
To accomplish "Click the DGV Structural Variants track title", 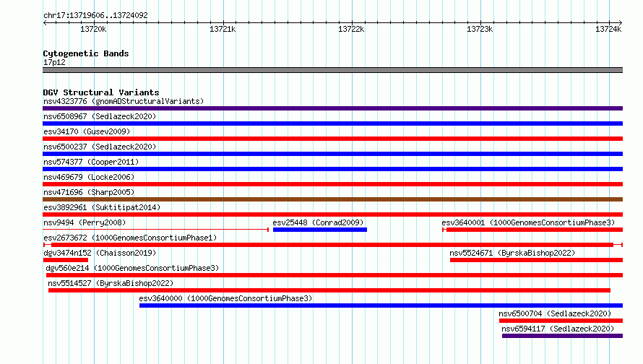I will pos(101,92).
